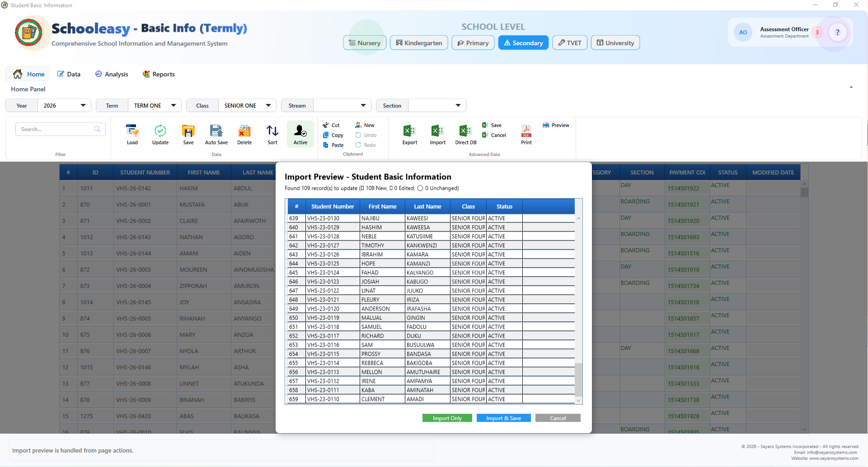Select the Secondary school level
This screenshot has width=868, height=467.
click(x=523, y=43)
